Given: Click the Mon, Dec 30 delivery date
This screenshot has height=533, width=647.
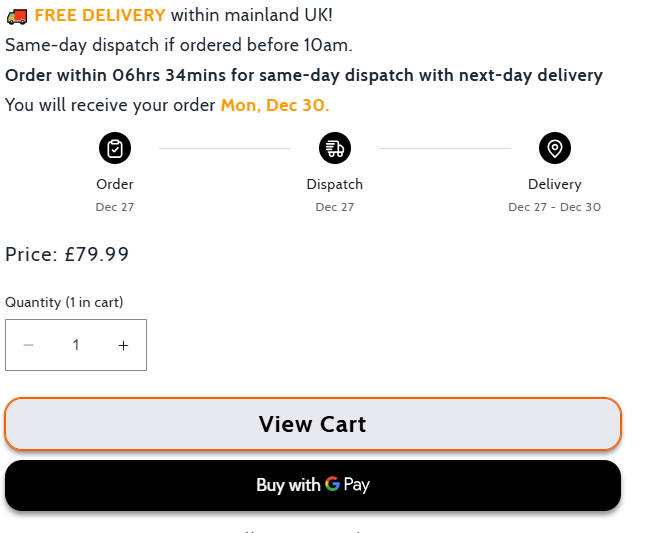Looking at the screenshot, I should pyautogui.click(x=274, y=105).
